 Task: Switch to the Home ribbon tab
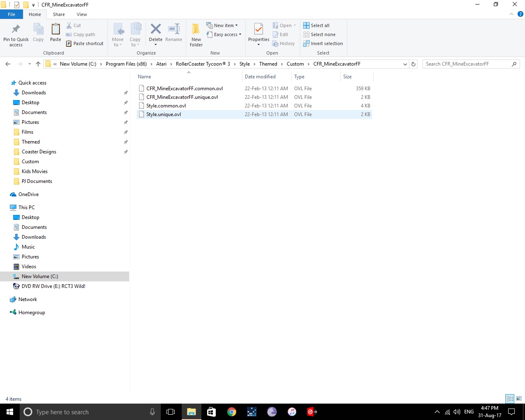point(35,14)
